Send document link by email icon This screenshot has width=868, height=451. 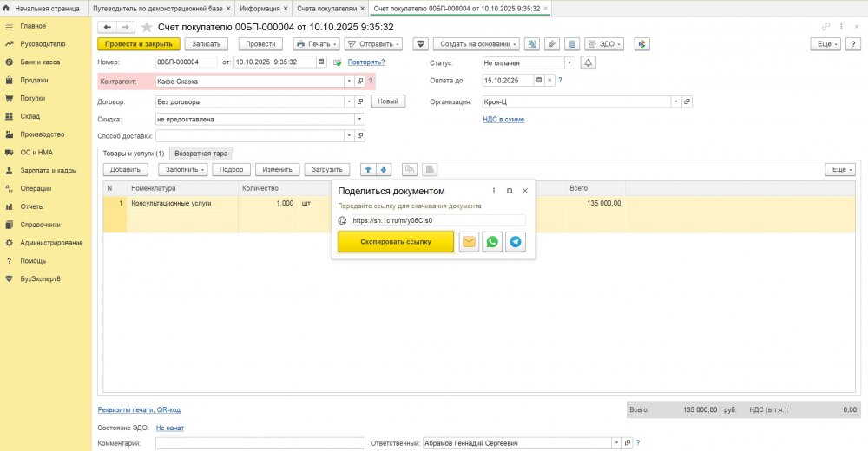pyautogui.click(x=469, y=242)
